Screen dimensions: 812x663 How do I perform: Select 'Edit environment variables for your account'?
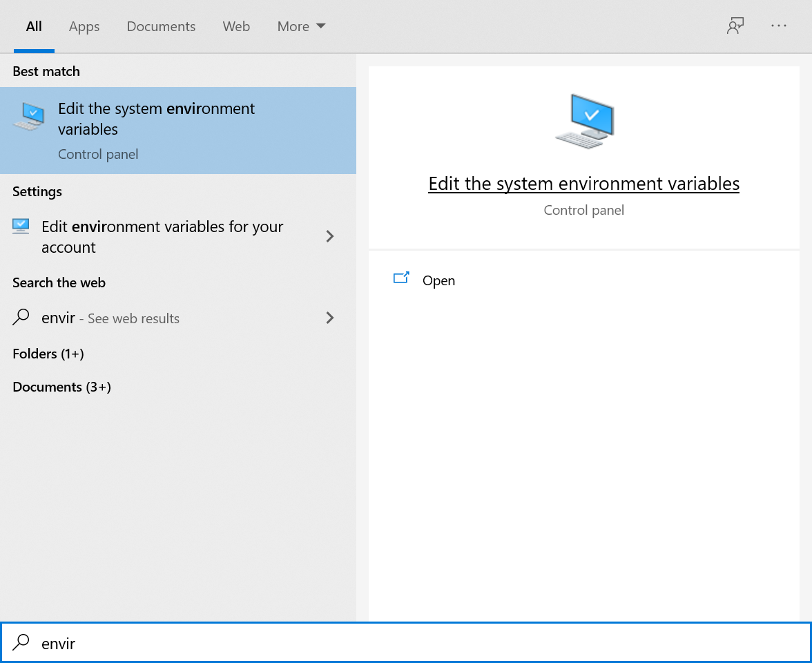point(162,236)
